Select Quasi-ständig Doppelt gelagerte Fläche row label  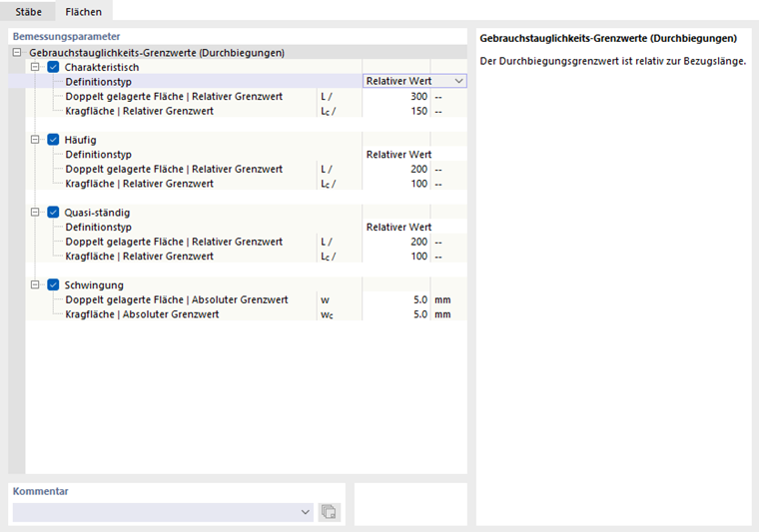click(x=174, y=242)
